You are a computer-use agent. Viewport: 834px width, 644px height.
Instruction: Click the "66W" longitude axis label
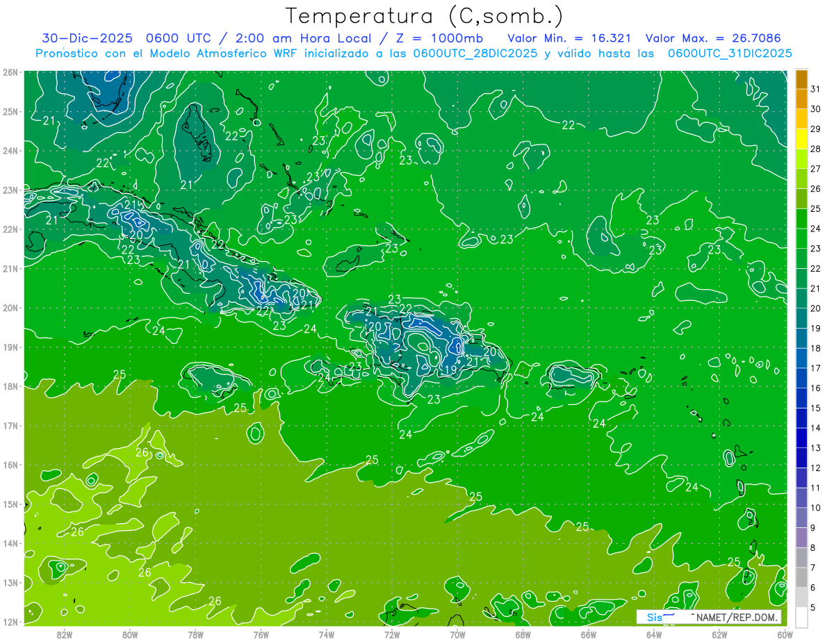[589, 634]
